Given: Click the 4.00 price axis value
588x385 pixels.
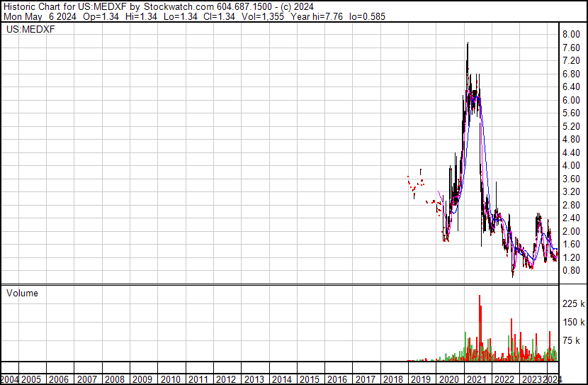Looking at the screenshot, I should click(x=572, y=166).
